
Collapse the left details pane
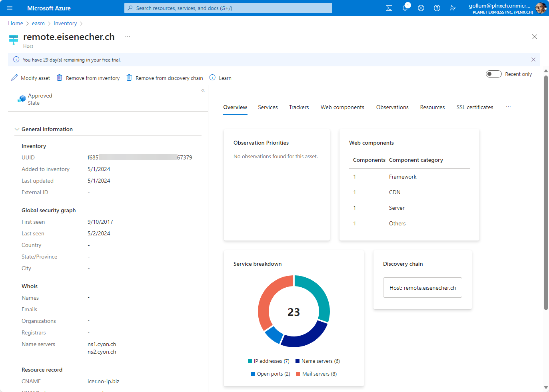203,90
